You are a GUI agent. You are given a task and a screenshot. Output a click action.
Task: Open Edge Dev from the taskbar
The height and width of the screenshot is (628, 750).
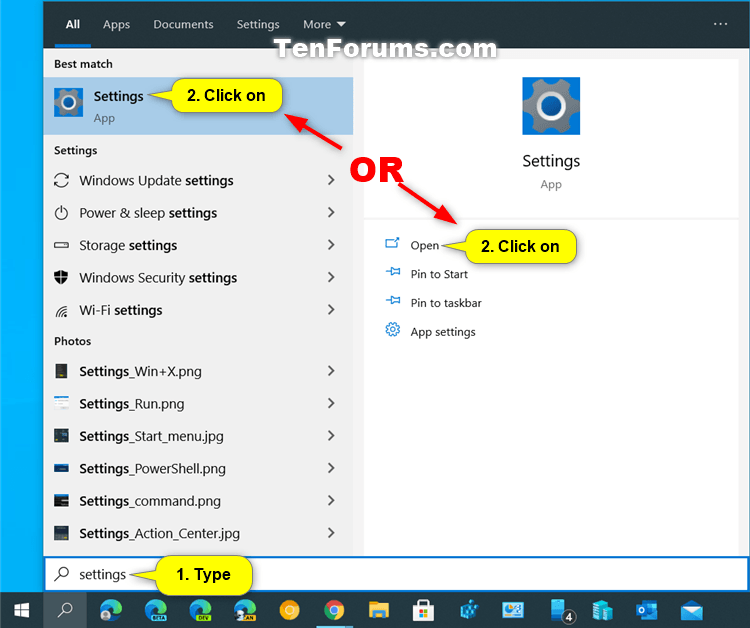(x=200, y=610)
